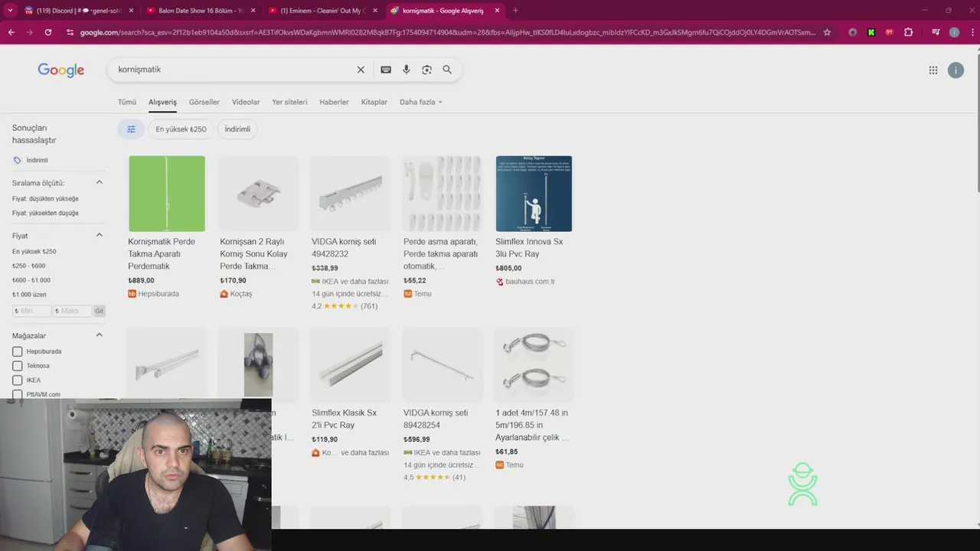The image size is (980, 551).
Task: Select the En yüksek ₺250 sidebar link
Action: pyautogui.click(x=34, y=252)
